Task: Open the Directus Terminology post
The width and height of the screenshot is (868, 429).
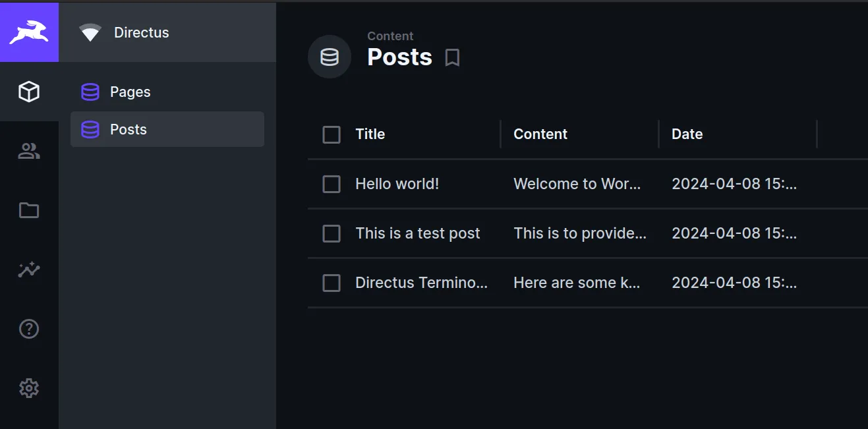Action: 421,282
